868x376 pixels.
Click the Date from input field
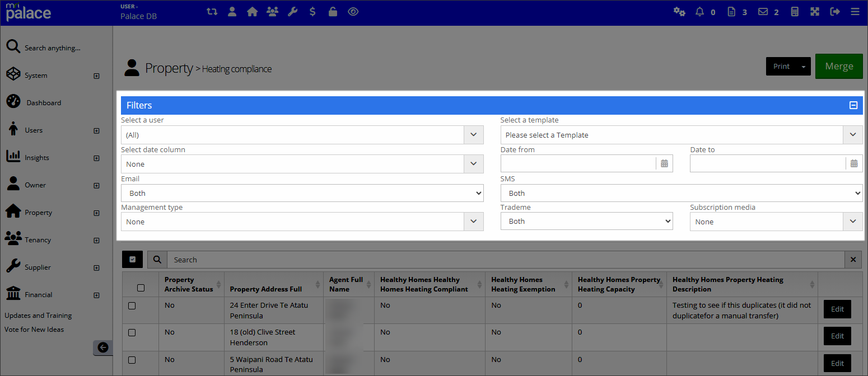tap(578, 163)
